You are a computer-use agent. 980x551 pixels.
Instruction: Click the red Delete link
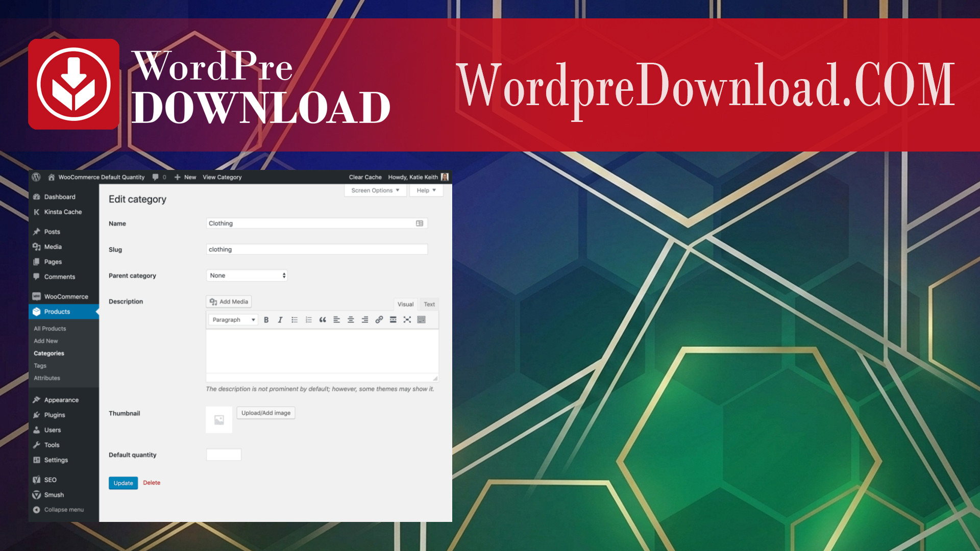coord(152,483)
